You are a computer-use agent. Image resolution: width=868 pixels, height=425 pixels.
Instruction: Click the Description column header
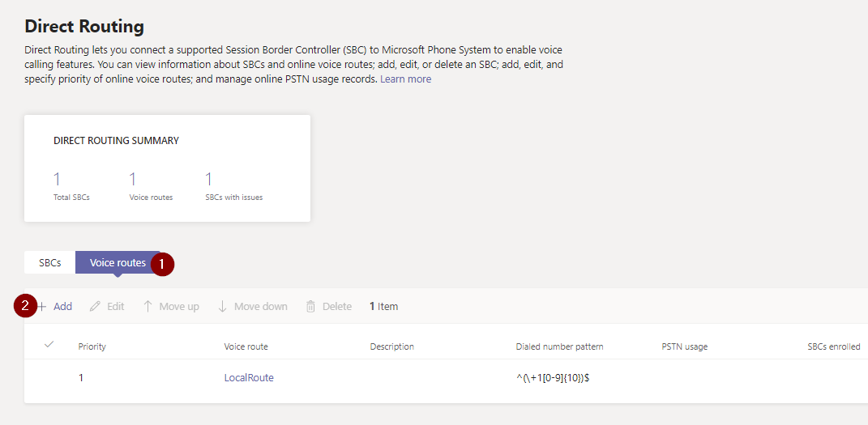click(392, 346)
